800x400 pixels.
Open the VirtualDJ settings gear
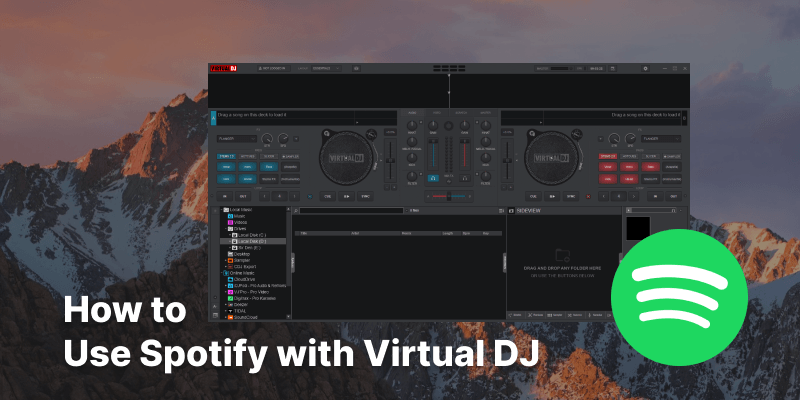click(645, 68)
